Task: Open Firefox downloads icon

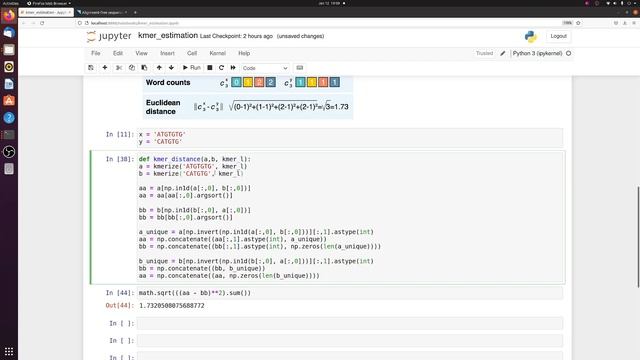Action: pyautogui.click(x=624, y=23)
